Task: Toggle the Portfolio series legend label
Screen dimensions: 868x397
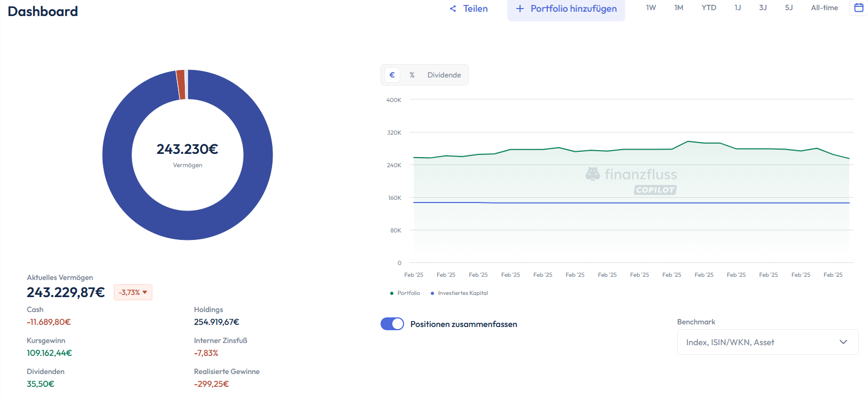Action: pos(408,293)
